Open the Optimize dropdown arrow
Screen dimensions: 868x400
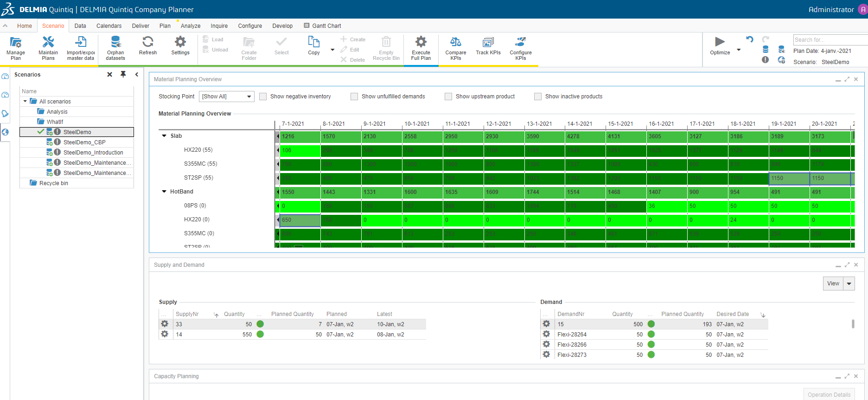pyautogui.click(x=739, y=50)
